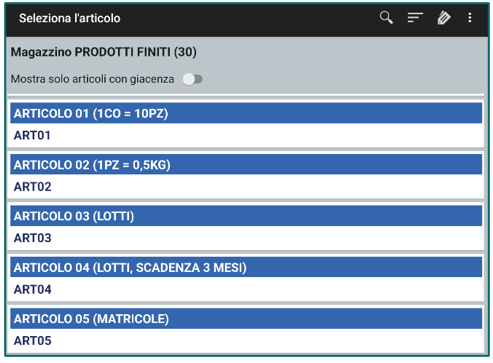493x363 pixels.
Task: Tap the ART03 code row
Action: tap(246, 238)
